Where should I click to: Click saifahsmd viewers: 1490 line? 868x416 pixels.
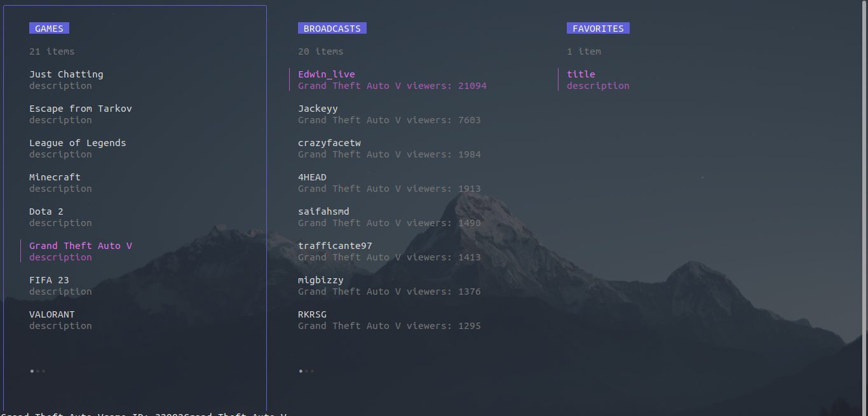click(390, 223)
